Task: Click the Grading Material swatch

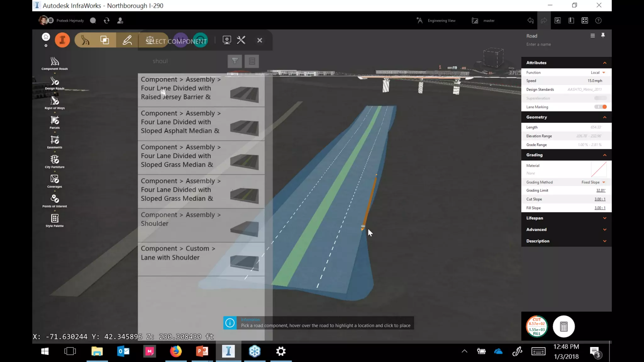Action: point(599,169)
